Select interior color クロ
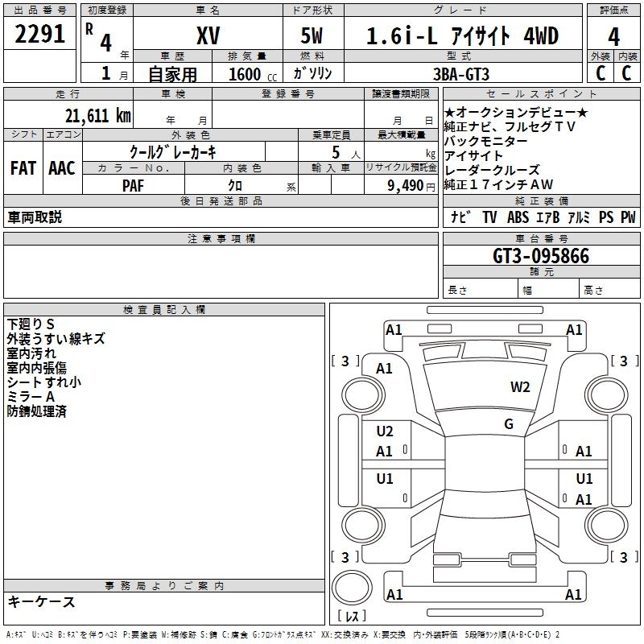 pos(235,186)
